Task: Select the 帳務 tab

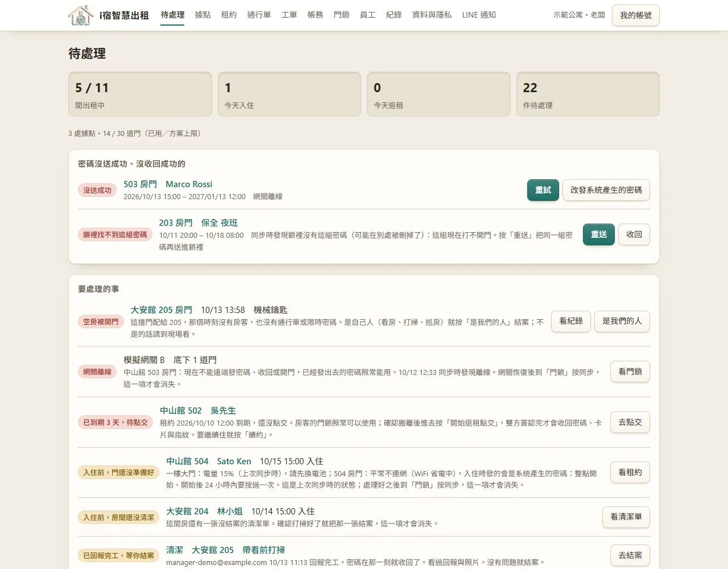Action: (x=316, y=15)
